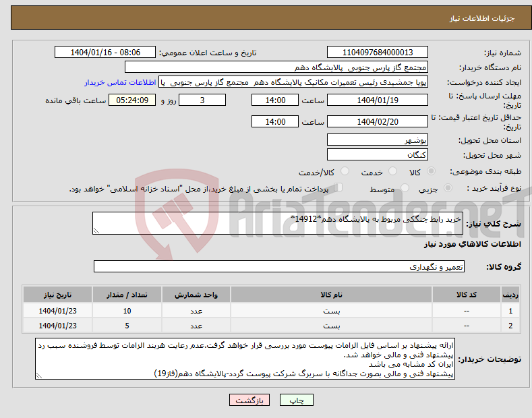Click the buyer name field مجتمع گاز پارس جنوبی

click(276, 67)
